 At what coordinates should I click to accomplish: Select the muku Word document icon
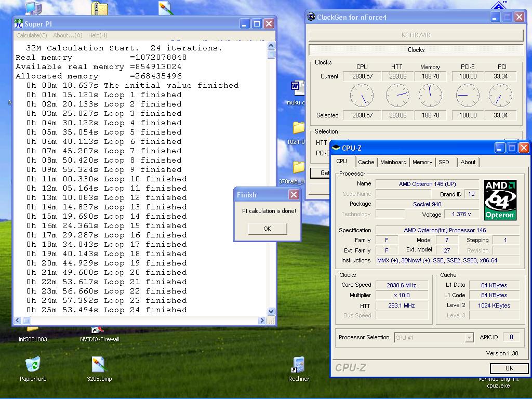(298, 87)
